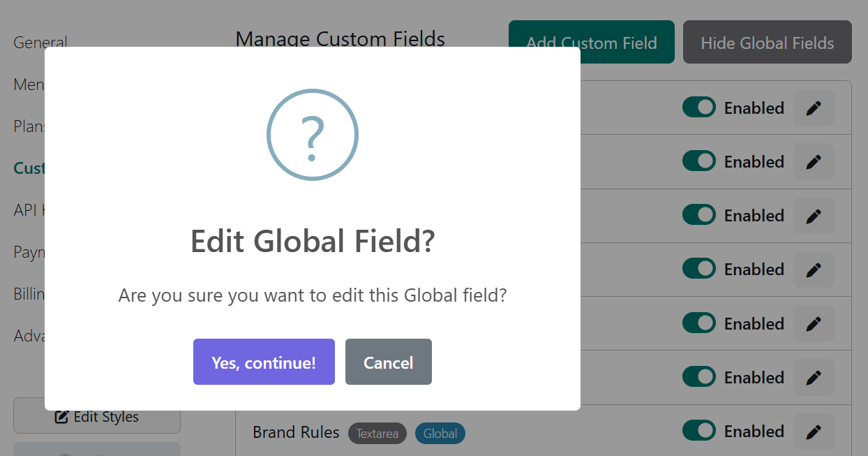Click the pencil edit icon for Brand Rules
Image resolution: width=868 pixels, height=456 pixels.
[x=814, y=432]
